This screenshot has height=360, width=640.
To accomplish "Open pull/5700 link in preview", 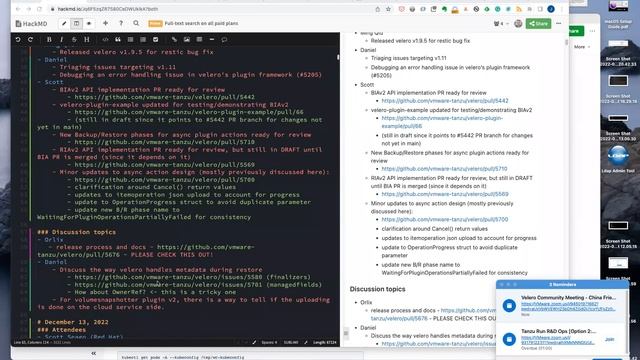I will (x=445, y=220).
